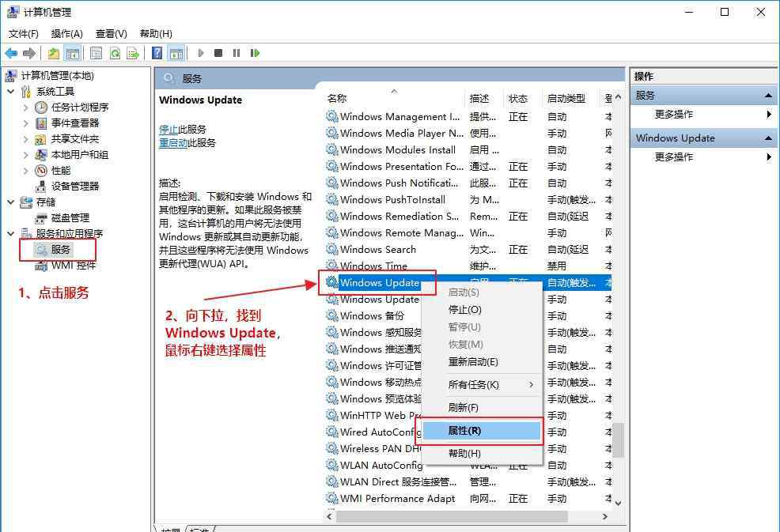The width and height of the screenshot is (780, 532).
Task: Go up one level using the toolbar folder icon
Action: coord(54,53)
